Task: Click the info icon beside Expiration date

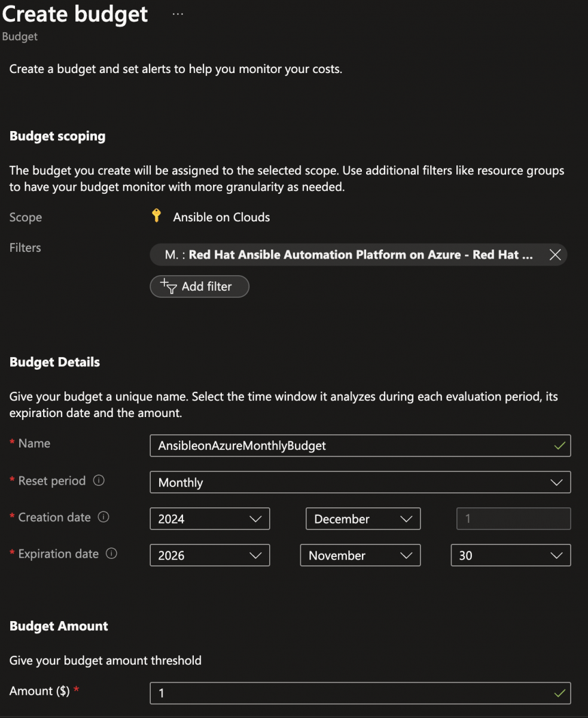Action: [x=112, y=554]
